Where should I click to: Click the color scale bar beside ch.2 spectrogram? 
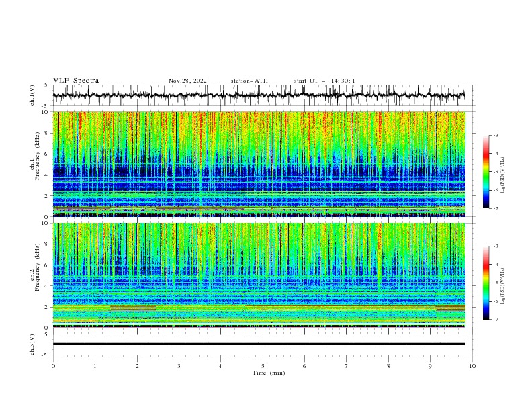[486, 283]
